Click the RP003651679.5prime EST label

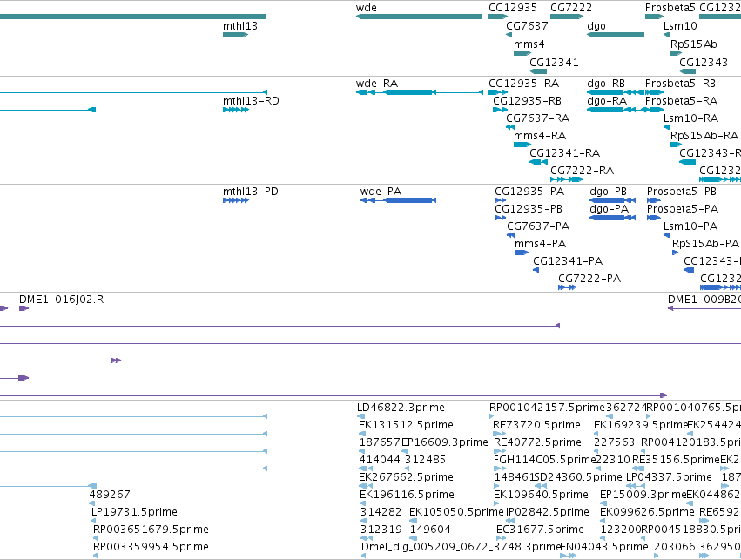coord(151,530)
